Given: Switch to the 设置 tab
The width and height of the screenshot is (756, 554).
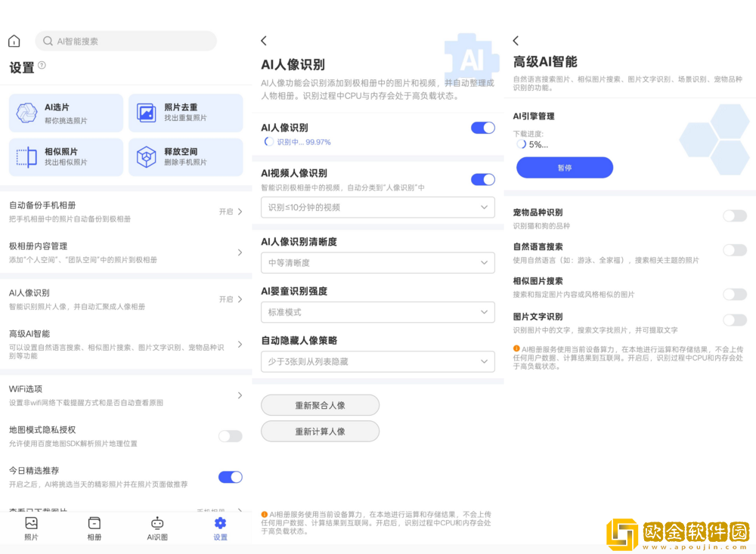Looking at the screenshot, I should coord(220,522).
